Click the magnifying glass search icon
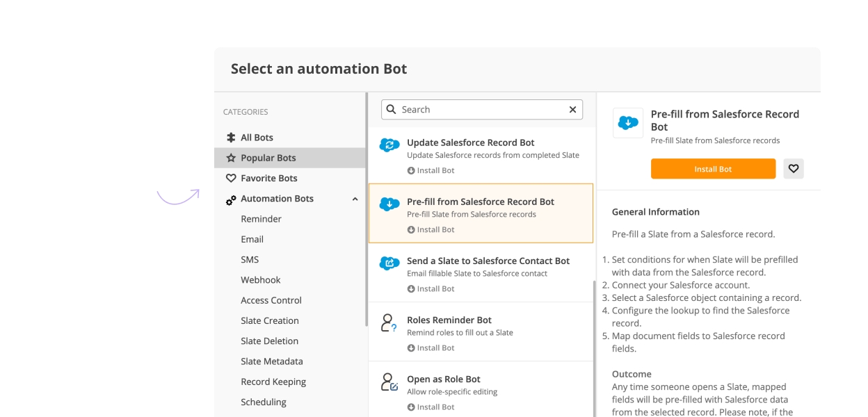The image size is (868, 417). pos(392,110)
